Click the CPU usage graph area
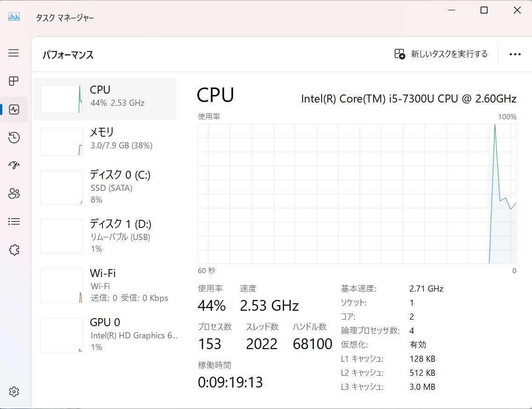The width and height of the screenshot is (532, 409). (x=357, y=193)
